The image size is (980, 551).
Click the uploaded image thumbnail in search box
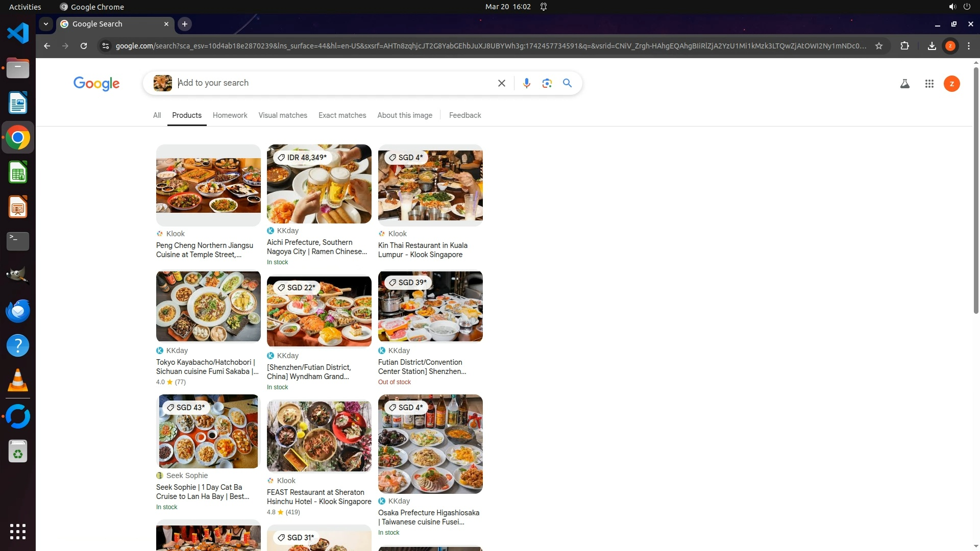162,83
